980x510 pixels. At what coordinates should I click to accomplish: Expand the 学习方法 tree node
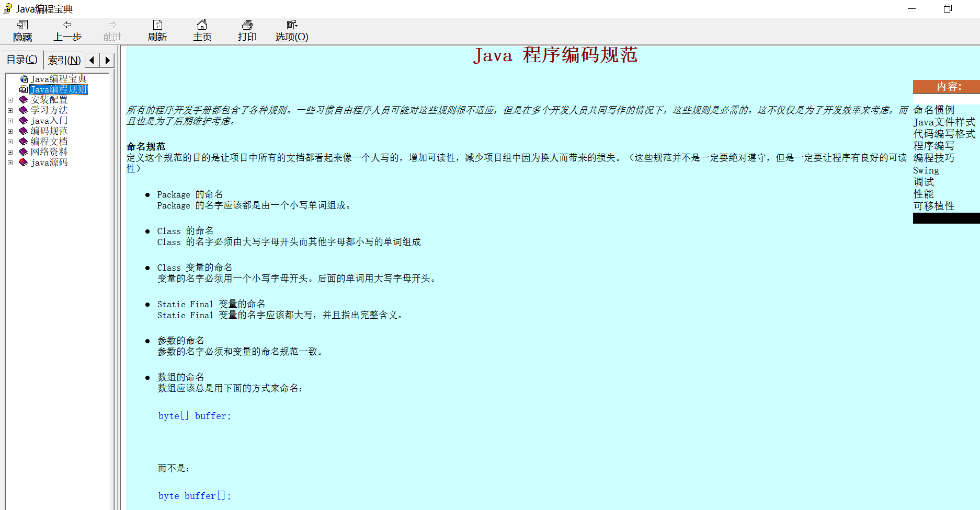coord(10,110)
